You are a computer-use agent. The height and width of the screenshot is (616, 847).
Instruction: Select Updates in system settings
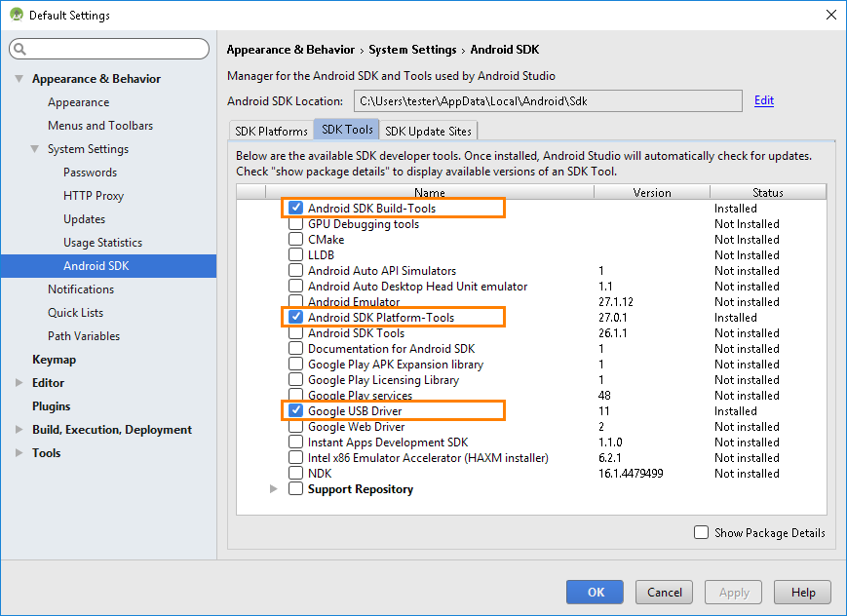click(84, 219)
